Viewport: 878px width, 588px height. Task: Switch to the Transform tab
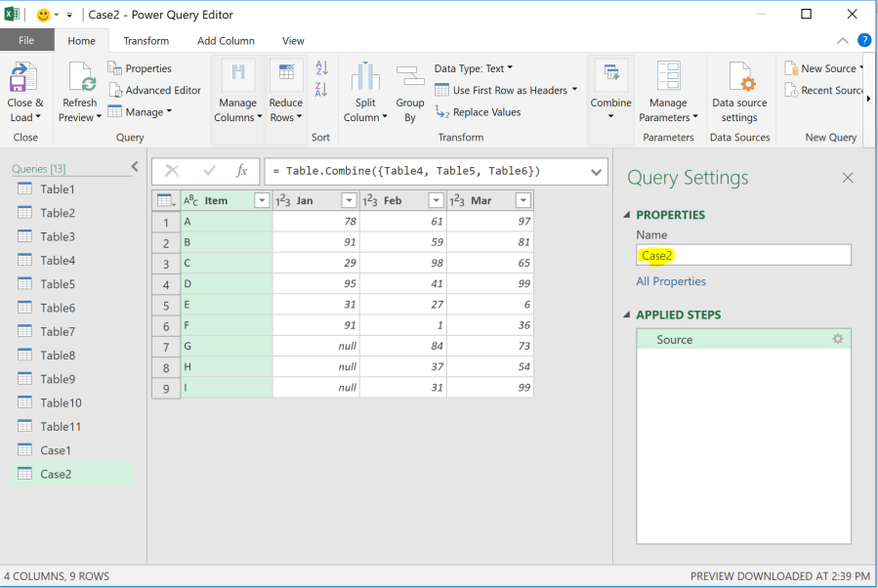(x=146, y=41)
